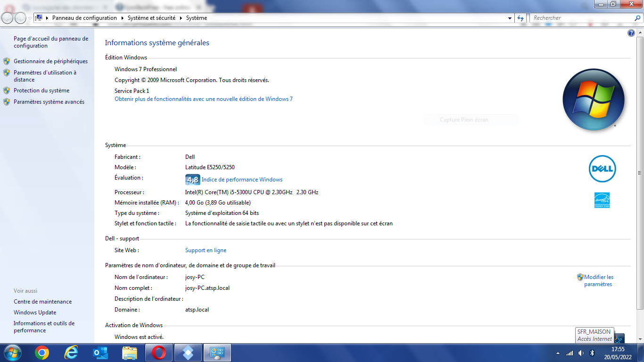Click the network signal tray icon
644x362 pixels.
point(570,353)
